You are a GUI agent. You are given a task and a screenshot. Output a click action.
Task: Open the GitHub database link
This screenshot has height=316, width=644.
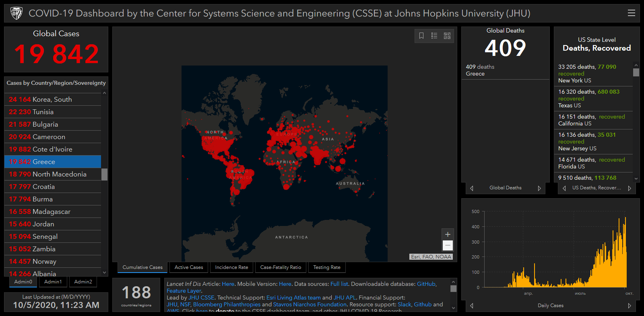(426, 284)
